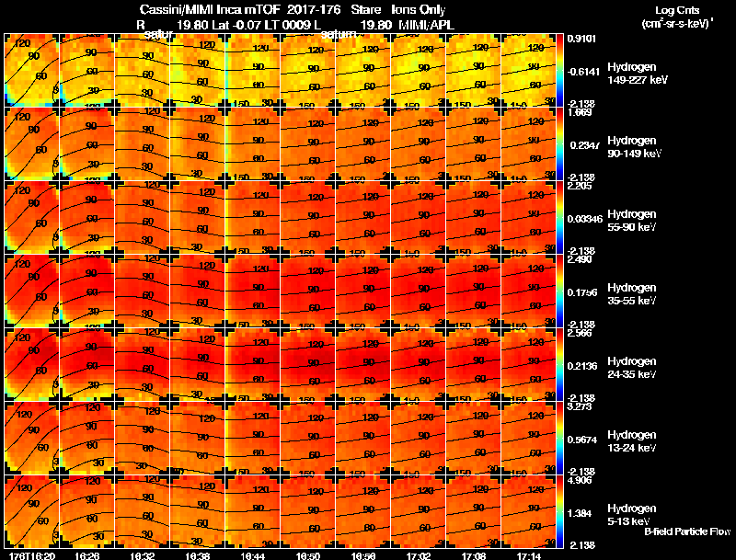The height and width of the screenshot is (560, 736).
Task: Select the Hydrogen 35-55 keV label
Action: pyautogui.click(x=632, y=294)
